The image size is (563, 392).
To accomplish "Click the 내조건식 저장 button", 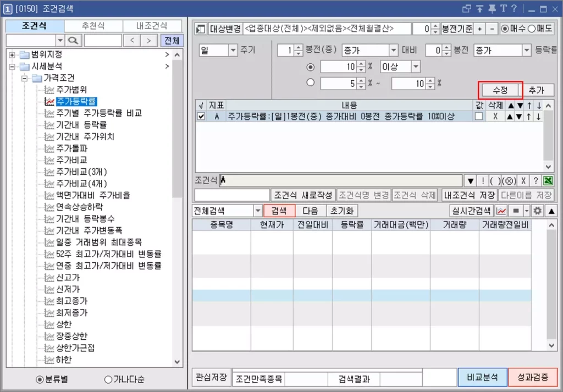I will 470,195.
